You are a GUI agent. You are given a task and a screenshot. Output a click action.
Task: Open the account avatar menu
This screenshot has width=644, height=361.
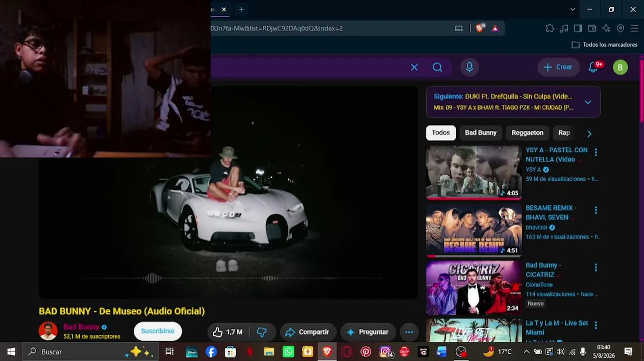pyautogui.click(x=620, y=67)
